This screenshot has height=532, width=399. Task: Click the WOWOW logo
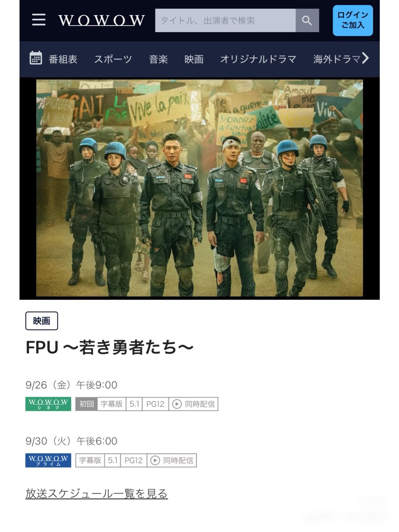pyautogui.click(x=101, y=20)
